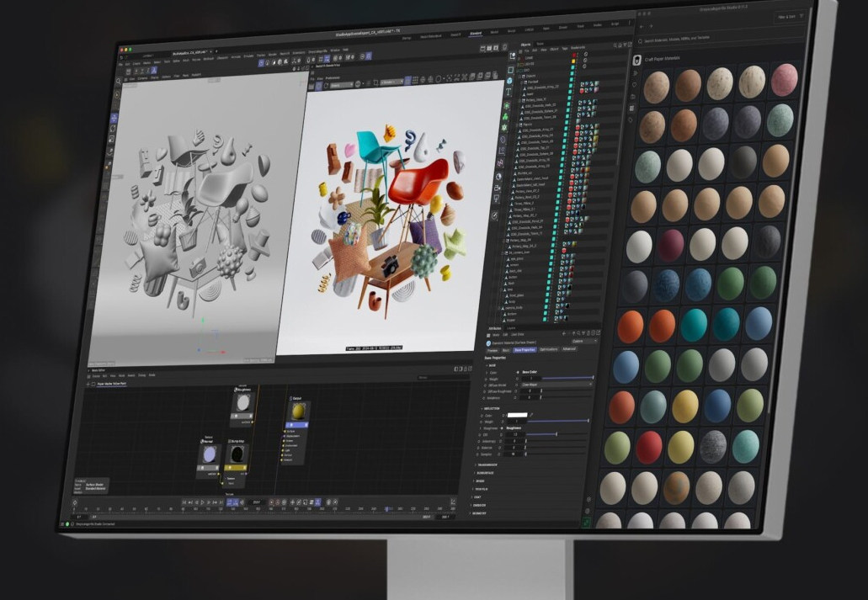
Task: Open the Advanced material tab
Action: coord(569,349)
